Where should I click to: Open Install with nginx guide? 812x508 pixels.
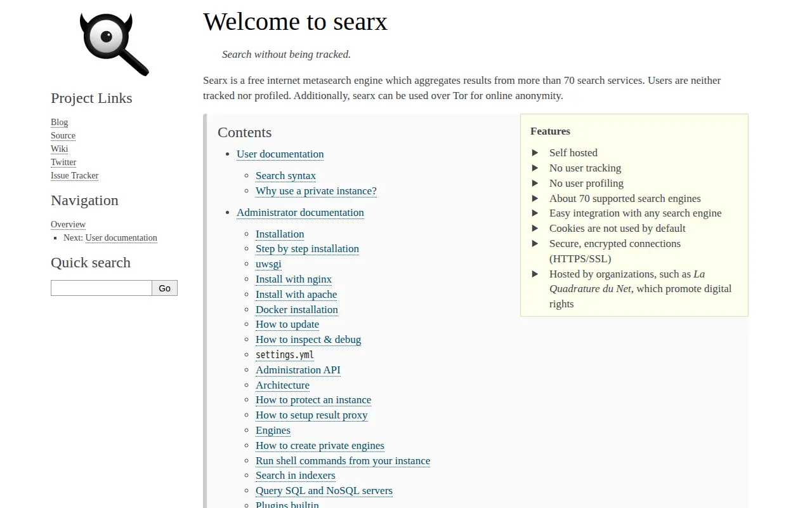click(294, 279)
